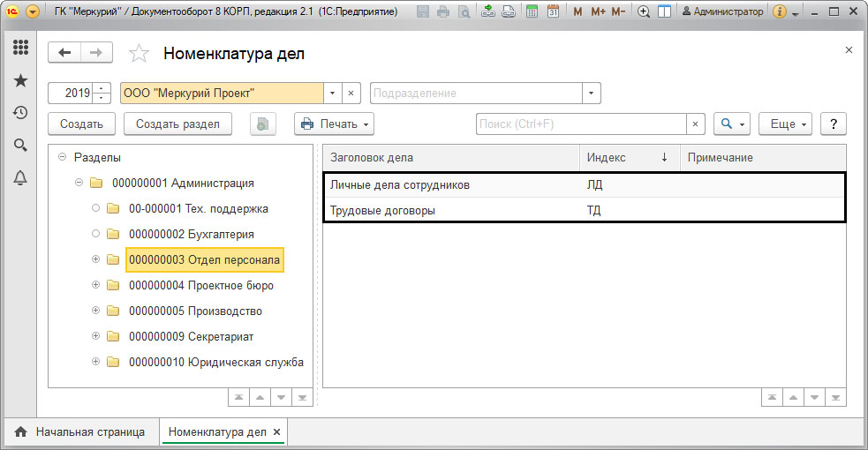The width and height of the screenshot is (868, 450).
Task: Click the Создать раздел button
Action: pyautogui.click(x=177, y=124)
